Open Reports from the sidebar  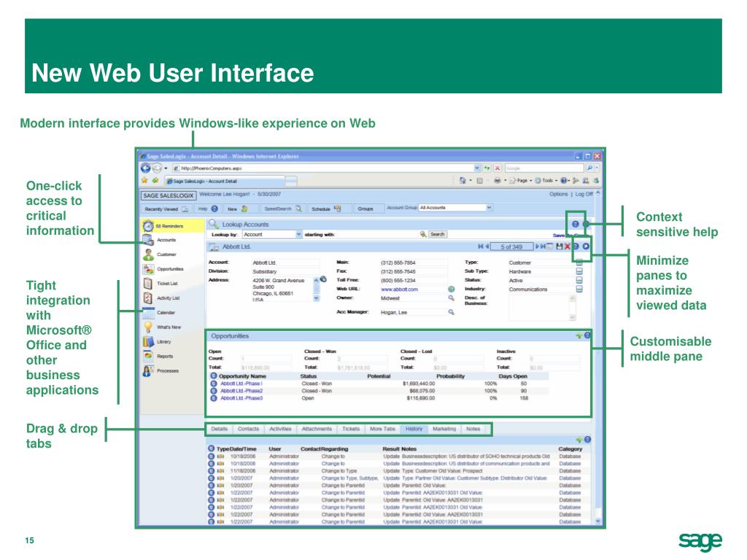pos(158,356)
